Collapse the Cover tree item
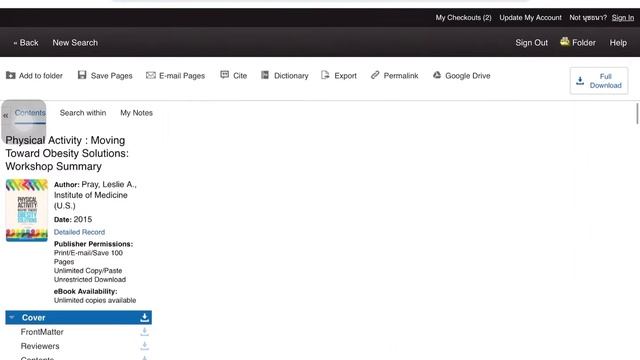The height and width of the screenshot is (360, 640). (x=12, y=317)
